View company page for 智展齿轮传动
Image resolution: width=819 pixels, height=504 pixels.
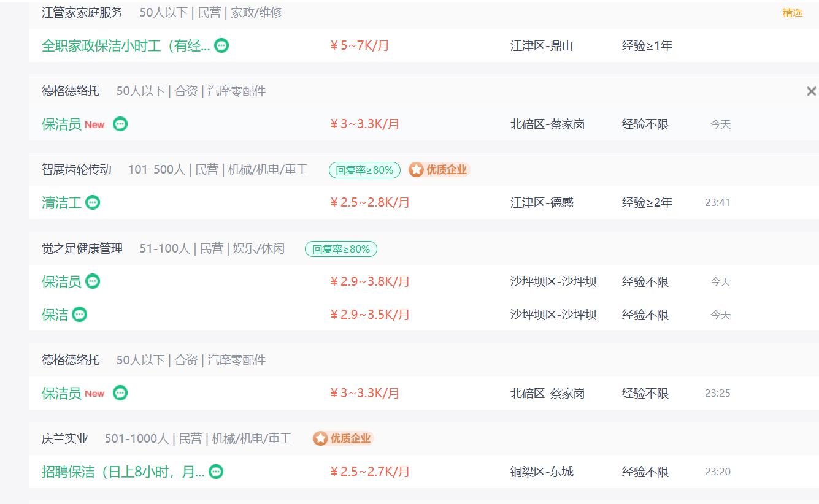pos(77,170)
